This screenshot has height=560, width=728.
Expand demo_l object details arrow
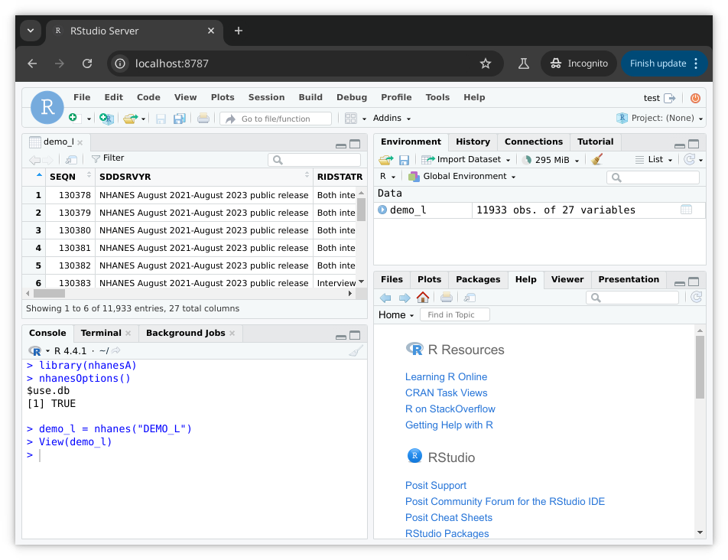[382, 210]
